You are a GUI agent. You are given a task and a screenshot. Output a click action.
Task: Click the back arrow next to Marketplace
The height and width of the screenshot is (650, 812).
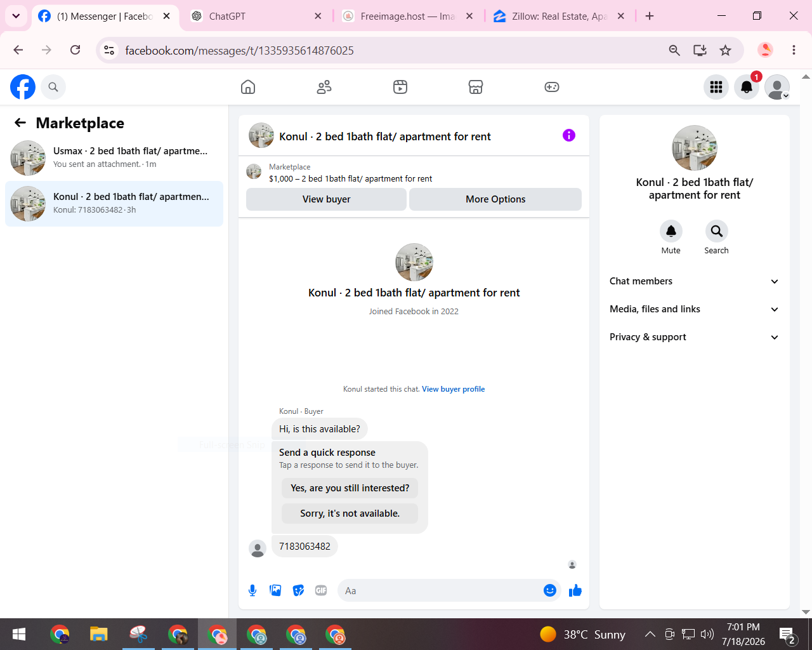point(20,123)
